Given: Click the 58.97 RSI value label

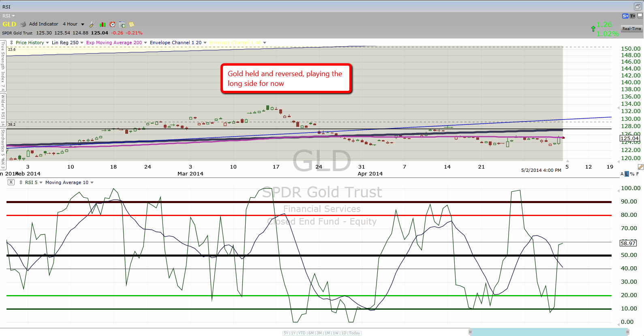Looking at the screenshot, I should 628,243.
